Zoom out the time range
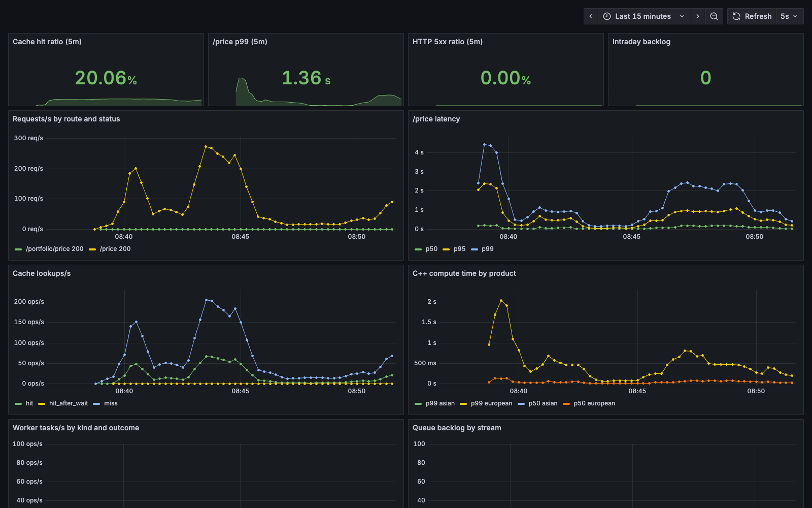This screenshot has height=508, width=812. pyautogui.click(x=714, y=16)
